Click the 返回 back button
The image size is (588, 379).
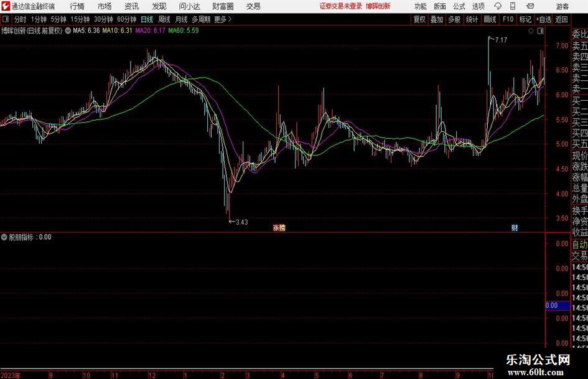point(561,19)
